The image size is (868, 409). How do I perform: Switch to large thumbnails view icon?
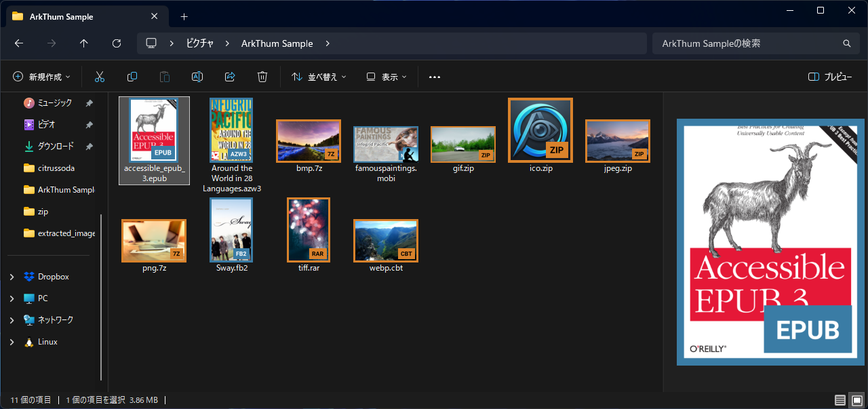click(856, 400)
